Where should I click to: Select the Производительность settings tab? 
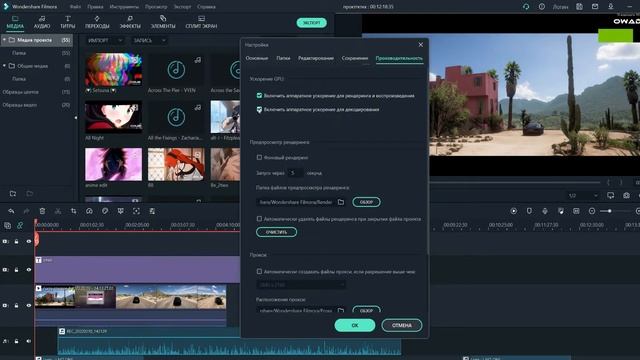(399, 58)
